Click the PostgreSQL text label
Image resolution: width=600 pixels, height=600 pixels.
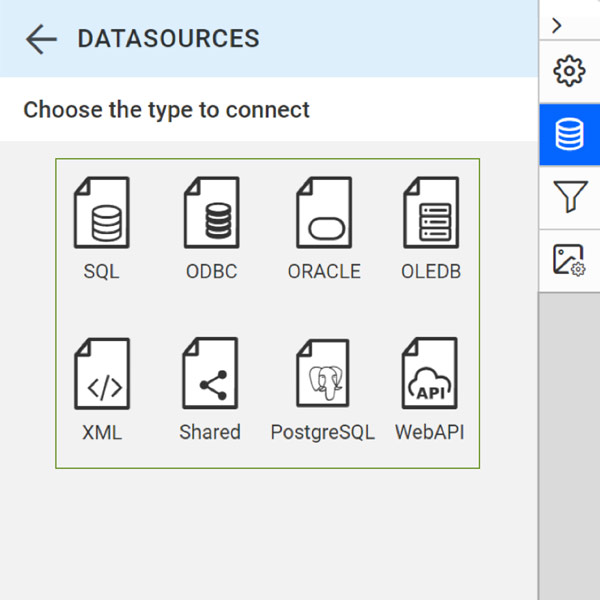[323, 432]
